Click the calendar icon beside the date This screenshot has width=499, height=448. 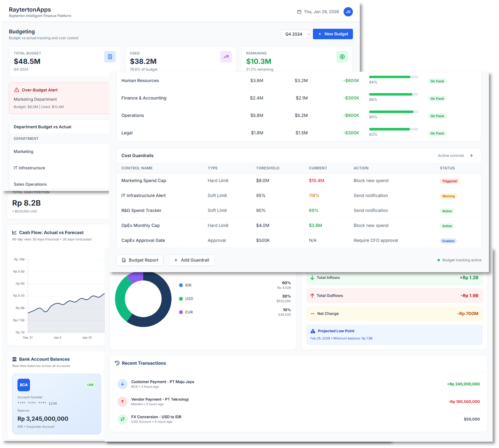tap(299, 12)
